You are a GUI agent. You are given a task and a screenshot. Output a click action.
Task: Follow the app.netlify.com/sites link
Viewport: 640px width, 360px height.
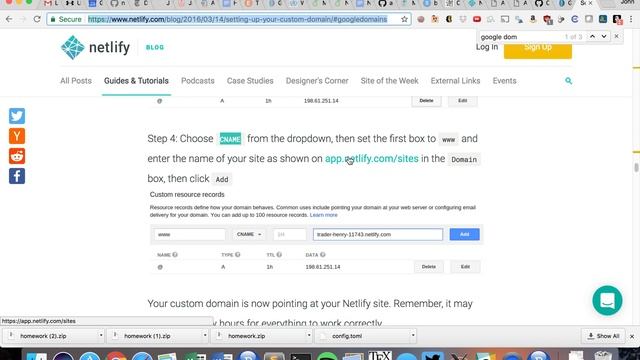coord(371,158)
